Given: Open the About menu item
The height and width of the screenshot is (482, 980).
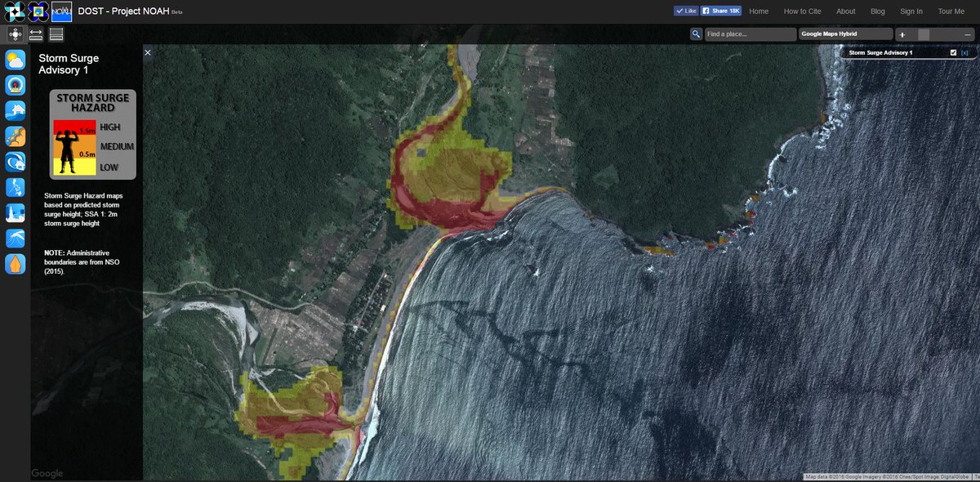Looking at the screenshot, I should [x=846, y=11].
